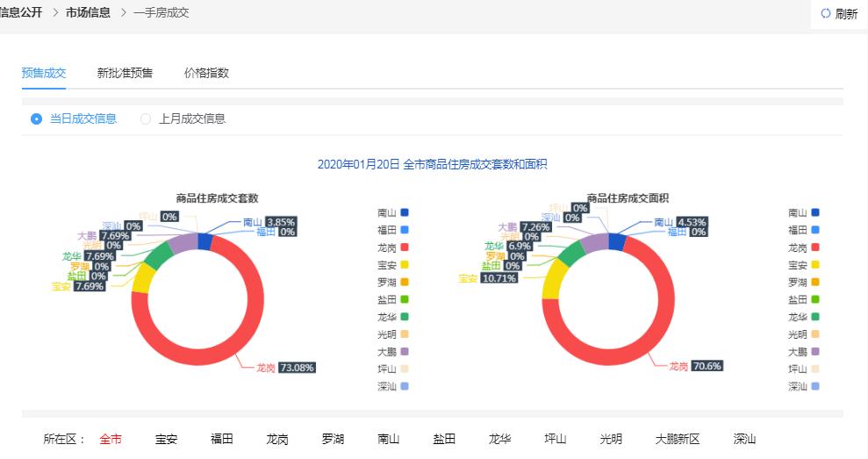Click the chart title 2020年01月20日 全市商品住房成交套数和面积

coord(433,164)
